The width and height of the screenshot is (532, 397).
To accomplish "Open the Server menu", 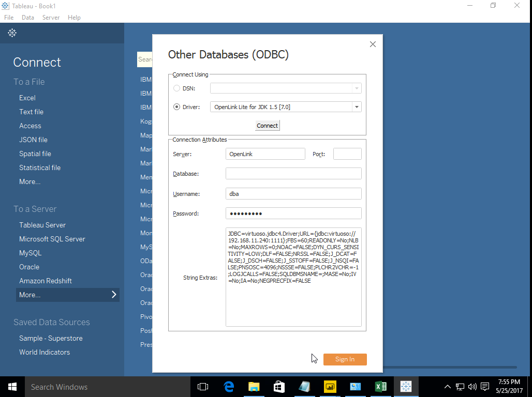I will 51,17.
